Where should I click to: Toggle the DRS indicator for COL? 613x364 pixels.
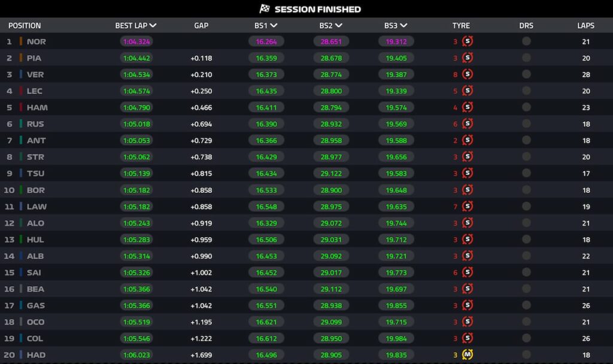pos(526,338)
